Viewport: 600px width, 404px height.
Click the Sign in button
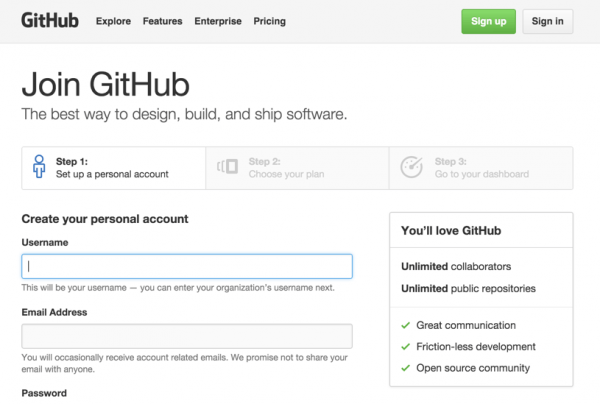pyautogui.click(x=548, y=21)
